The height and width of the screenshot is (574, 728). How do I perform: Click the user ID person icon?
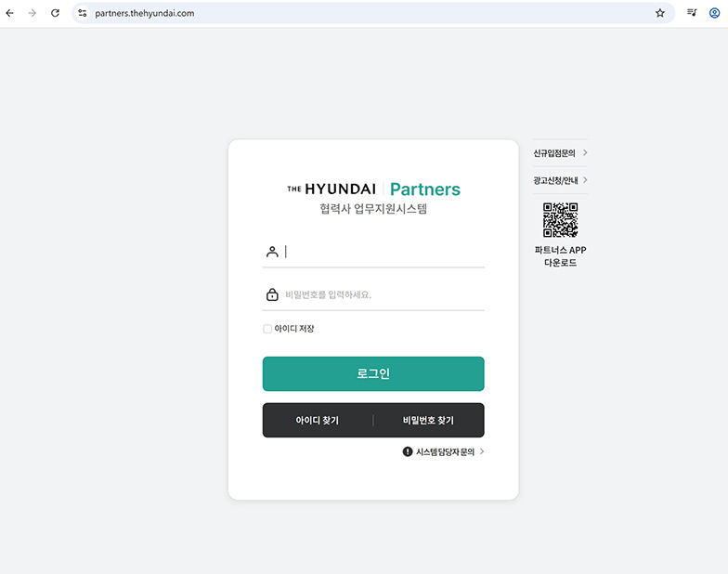[x=272, y=252]
